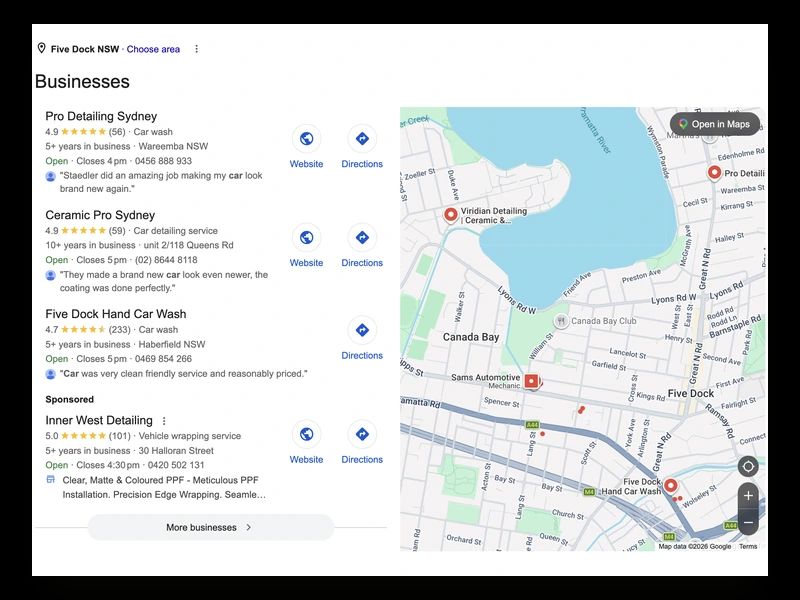The width and height of the screenshot is (800, 600).
Task: Click the (233) review count
Action: [119, 330]
